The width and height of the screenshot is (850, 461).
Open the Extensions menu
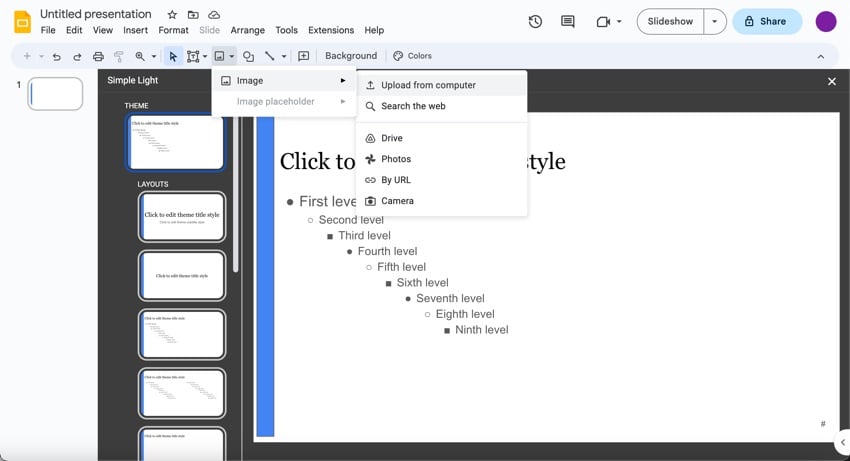point(331,31)
